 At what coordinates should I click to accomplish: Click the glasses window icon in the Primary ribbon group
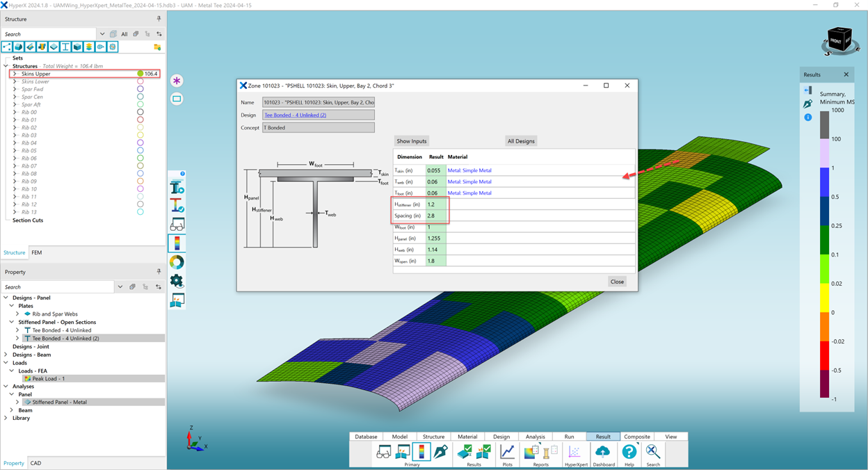(383, 453)
